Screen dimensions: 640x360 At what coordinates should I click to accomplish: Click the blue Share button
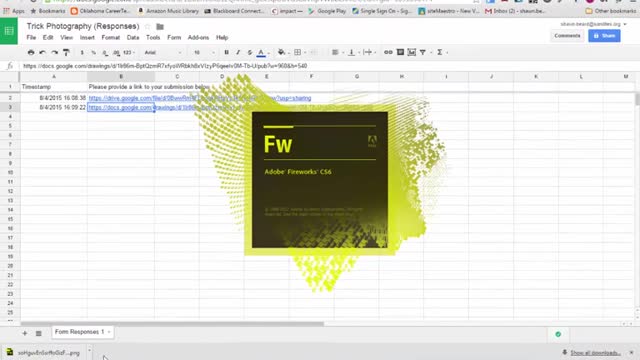(x=604, y=36)
